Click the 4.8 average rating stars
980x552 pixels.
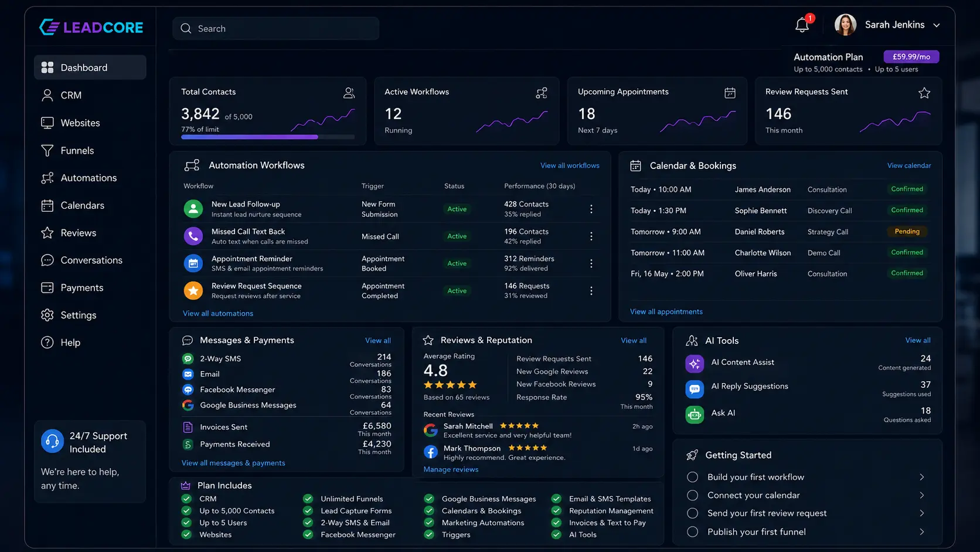tap(450, 385)
